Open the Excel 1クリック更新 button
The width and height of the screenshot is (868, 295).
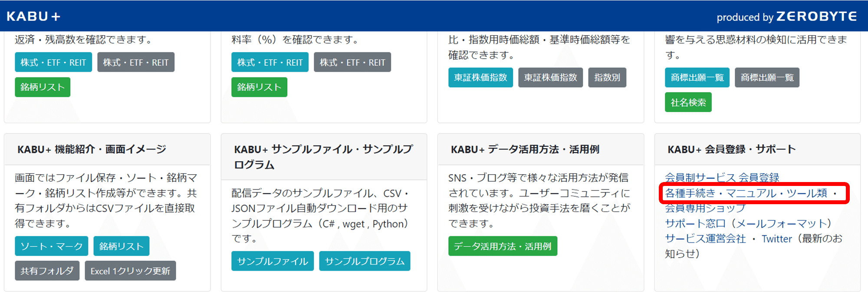[x=130, y=271]
